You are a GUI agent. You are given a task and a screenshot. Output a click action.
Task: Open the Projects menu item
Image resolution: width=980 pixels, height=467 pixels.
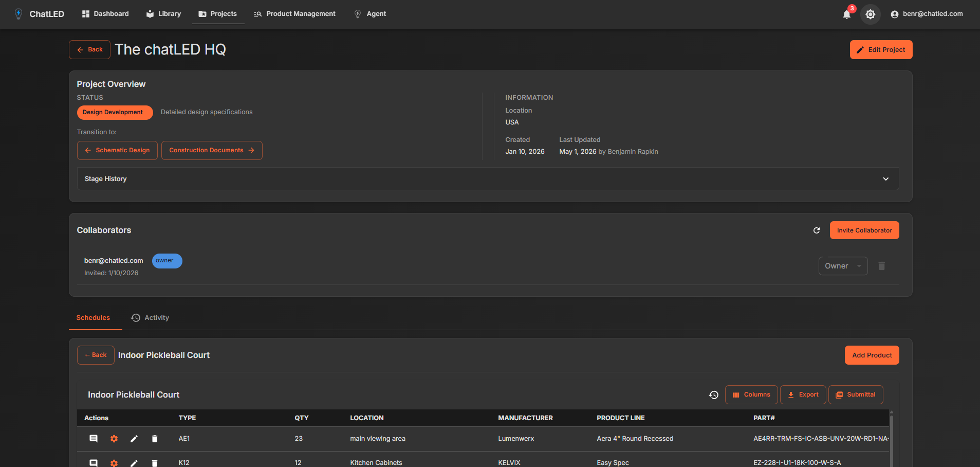pyautogui.click(x=218, y=14)
